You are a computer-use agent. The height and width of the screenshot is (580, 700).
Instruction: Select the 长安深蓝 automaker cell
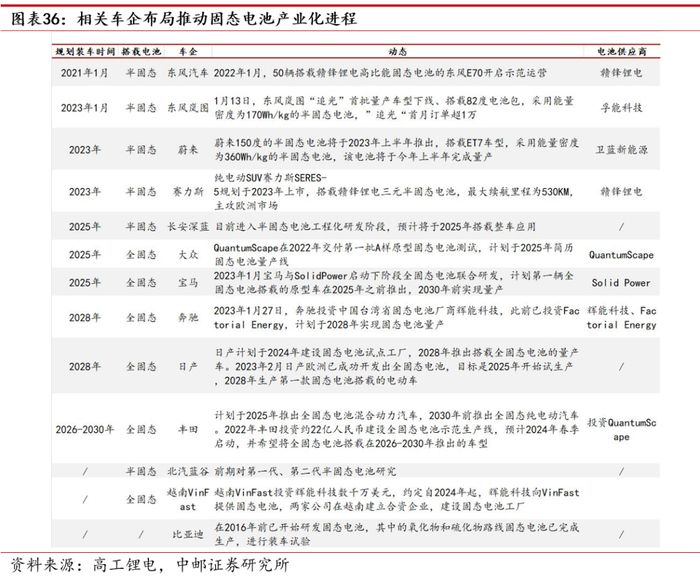(188, 226)
